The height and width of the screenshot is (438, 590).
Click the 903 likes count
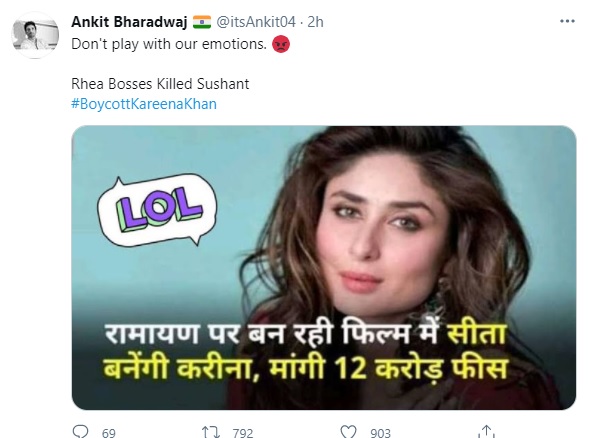pyautogui.click(x=380, y=433)
